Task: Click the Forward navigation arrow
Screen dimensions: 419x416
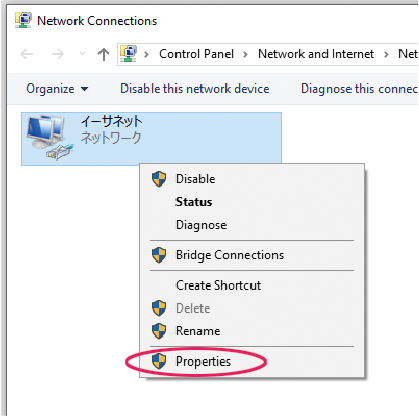Action: click(x=58, y=54)
